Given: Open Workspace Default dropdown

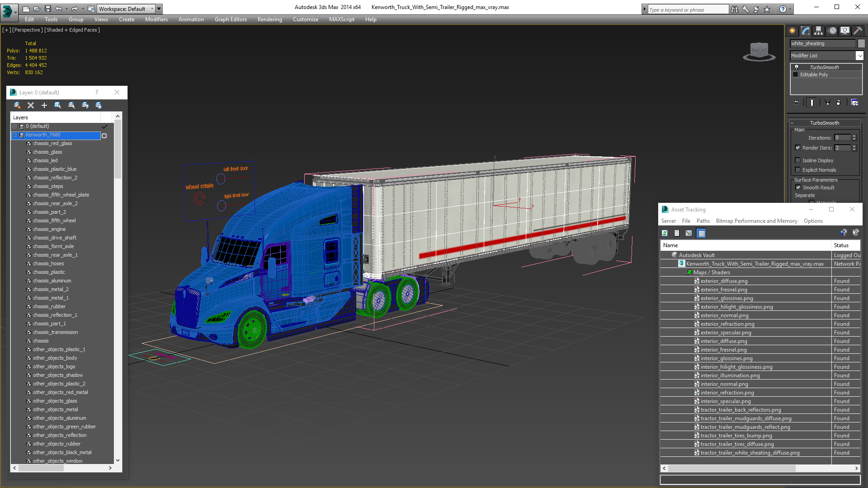Looking at the screenshot, I should tap(125, 9).
